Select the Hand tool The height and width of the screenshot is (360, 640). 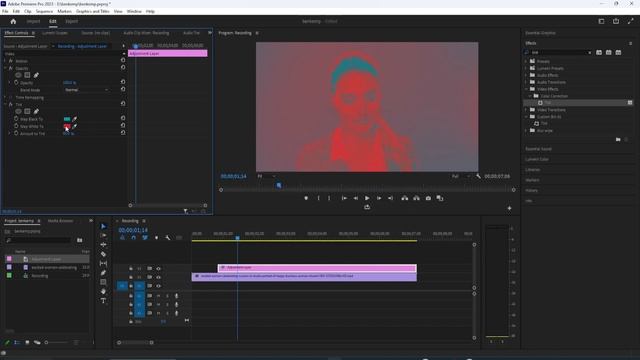point(103,291)
